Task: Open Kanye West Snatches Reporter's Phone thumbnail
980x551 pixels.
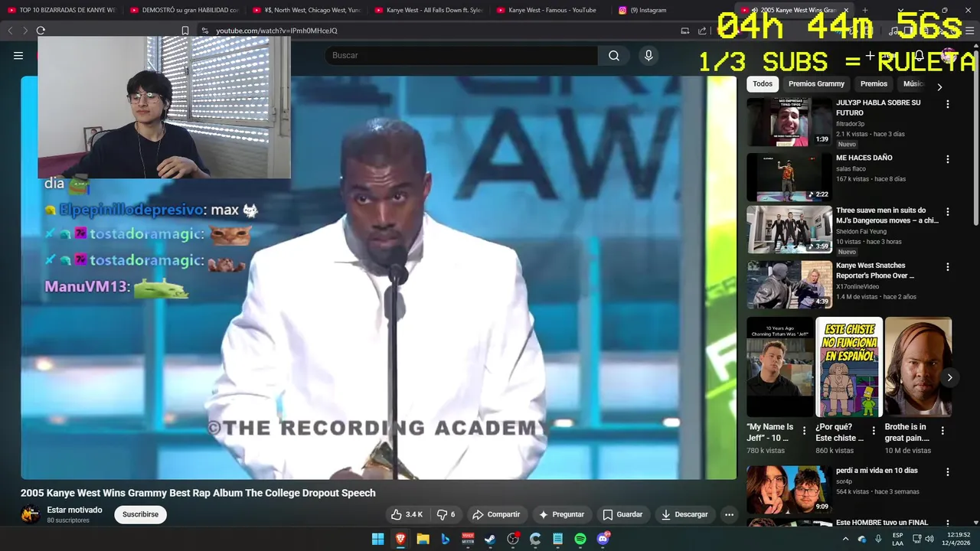Action: (789, 285)
